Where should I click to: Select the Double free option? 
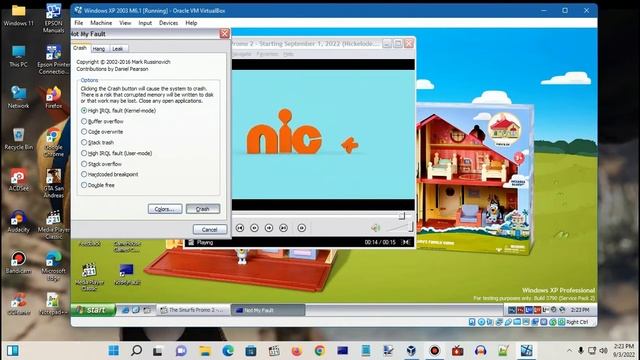(98, 185)
